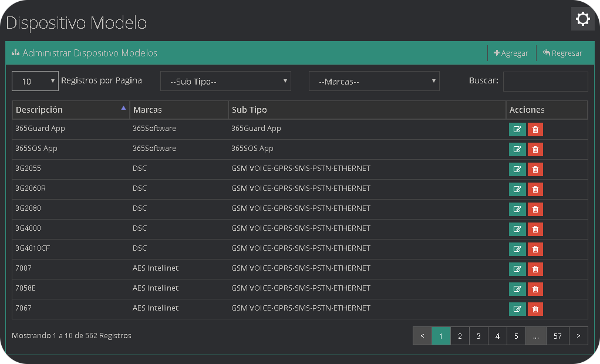This screenshot has width=600, height=364.
Task: Delete the 3G4010CF record
Action: [x=535, y=250]
